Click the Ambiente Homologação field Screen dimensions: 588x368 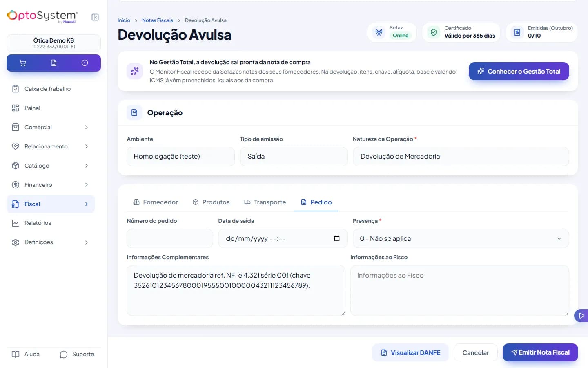click(180, 157)
